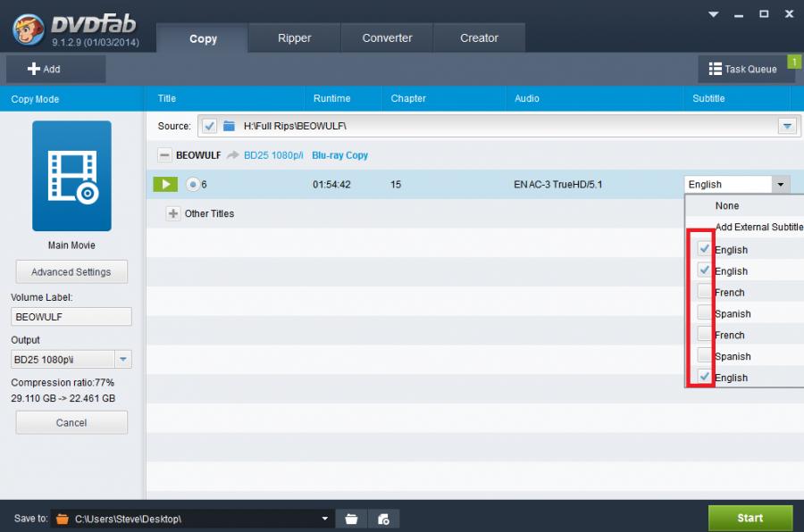Switch to the Ripper tab

pyautogui.click(x=294, y=38)
